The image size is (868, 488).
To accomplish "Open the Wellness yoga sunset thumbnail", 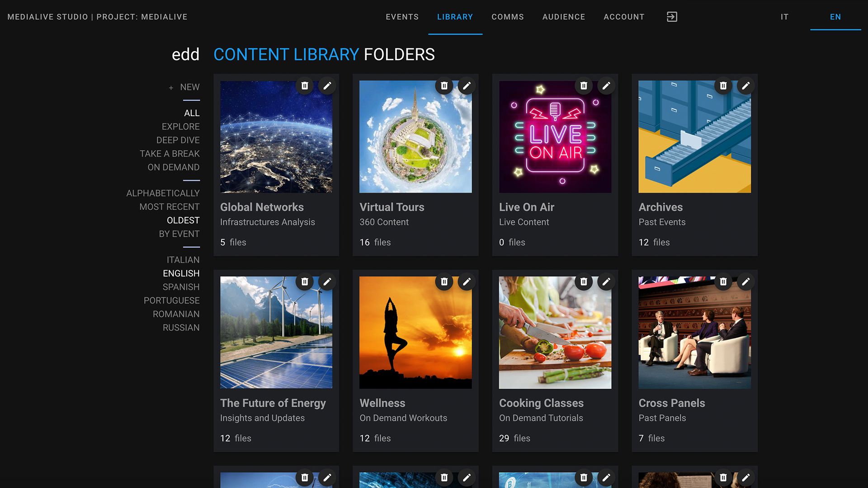I will click(x=415, y=333).
